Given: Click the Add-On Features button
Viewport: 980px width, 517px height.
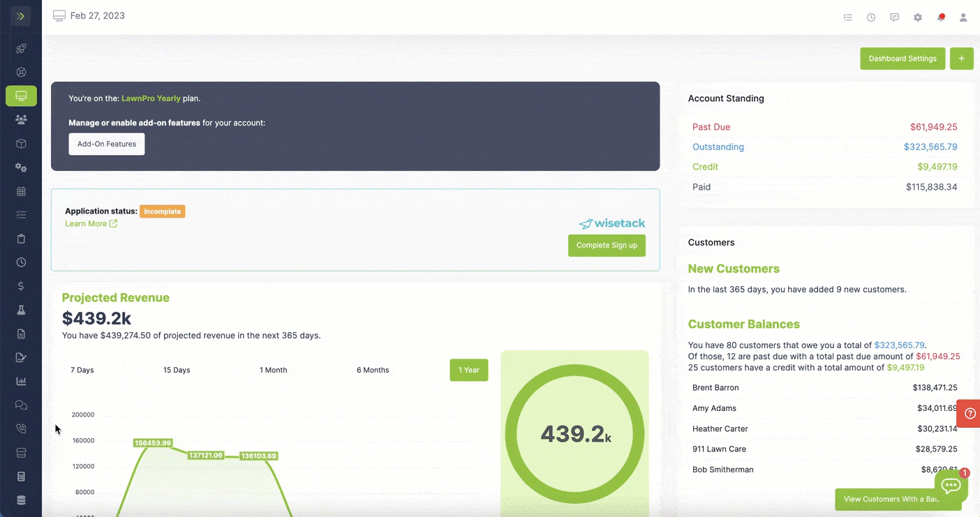Looking at the screenshot, I should click(107, 144).
